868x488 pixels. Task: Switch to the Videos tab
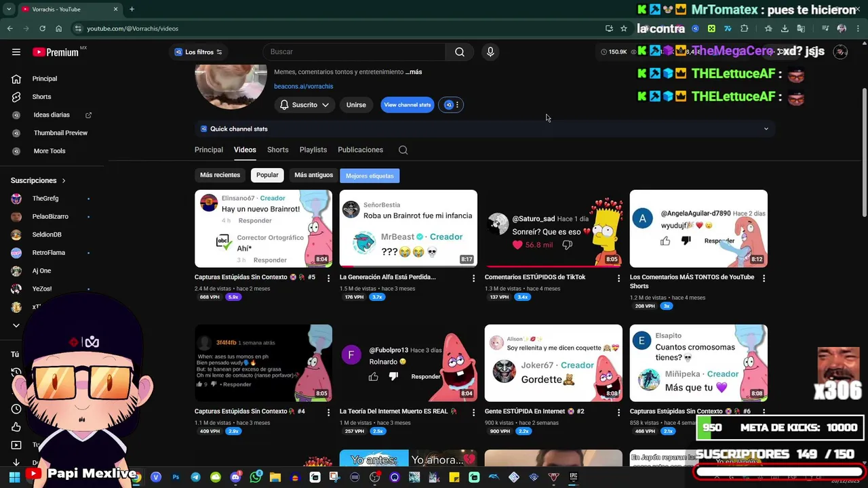[245, 150]
